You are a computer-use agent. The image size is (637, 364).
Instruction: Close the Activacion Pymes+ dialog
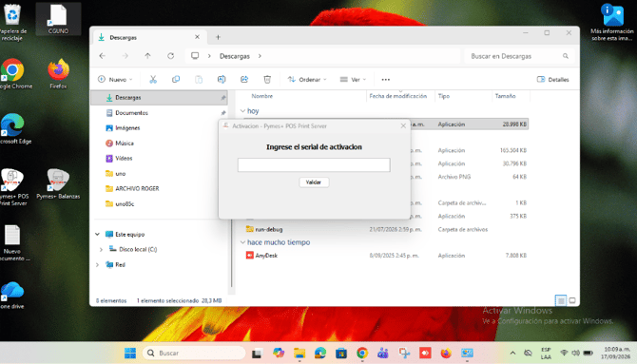tap(403, 126)
